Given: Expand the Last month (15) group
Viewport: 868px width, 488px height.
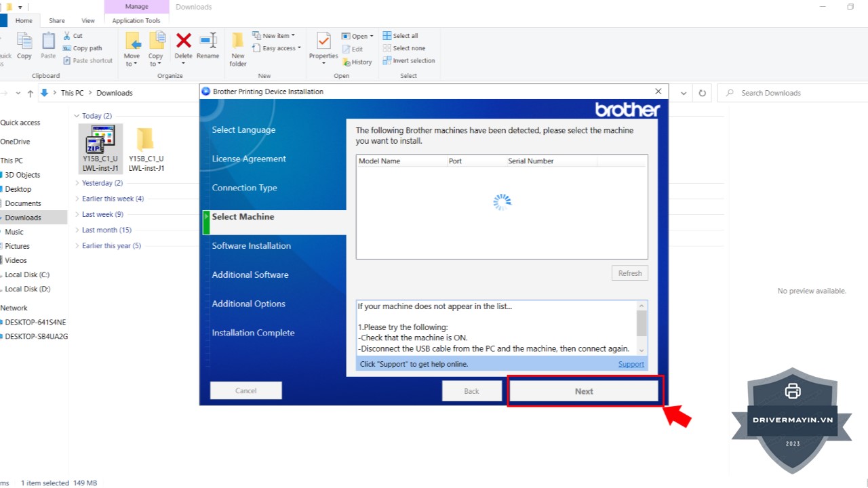Looking at the screenshot, I should point(77,230).
